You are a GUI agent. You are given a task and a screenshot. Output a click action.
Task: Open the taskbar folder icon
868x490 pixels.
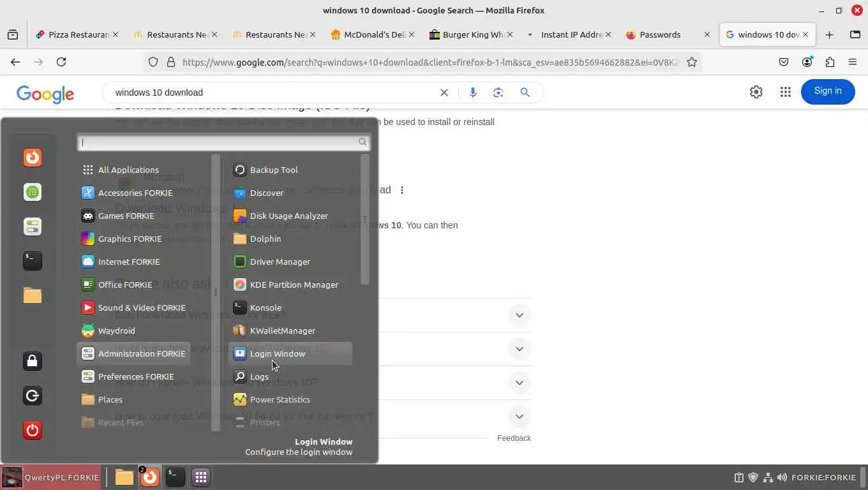(x=124, y=477)
